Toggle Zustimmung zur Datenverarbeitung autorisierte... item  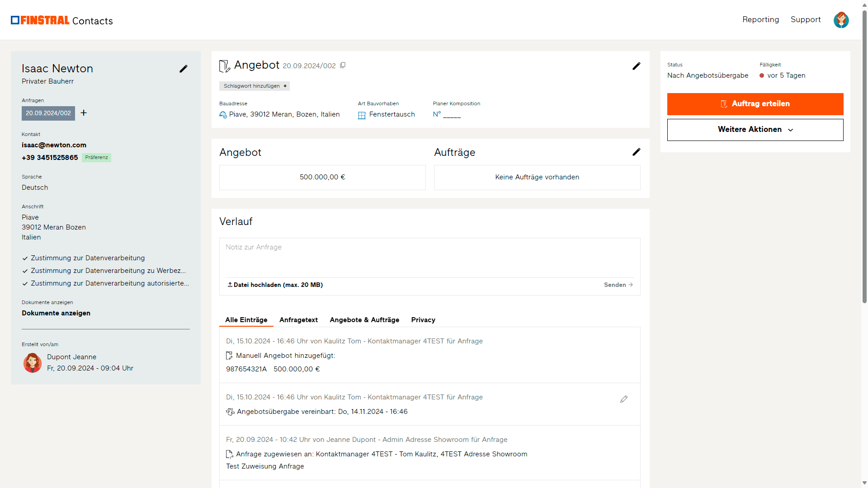tap(105, 283)
